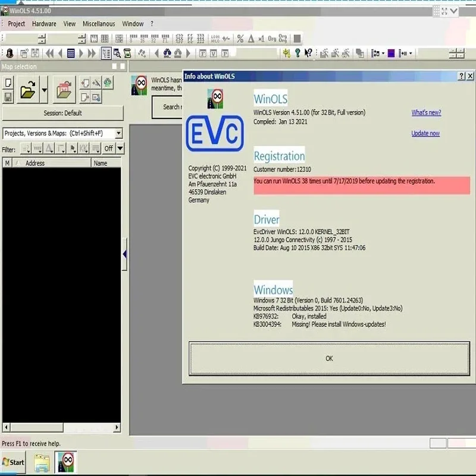This screenshot has height=476, width=476.
Task: Toggle the flag filter button
Action: (73, 148)
